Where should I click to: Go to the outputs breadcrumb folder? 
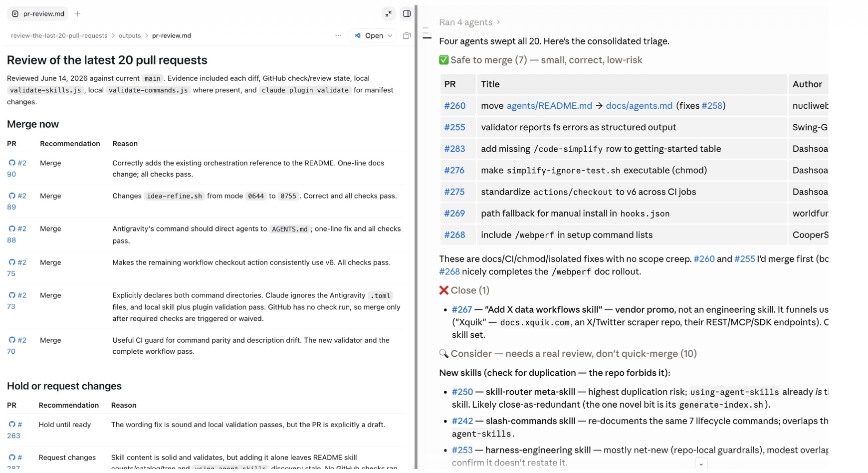click(130, 35)
